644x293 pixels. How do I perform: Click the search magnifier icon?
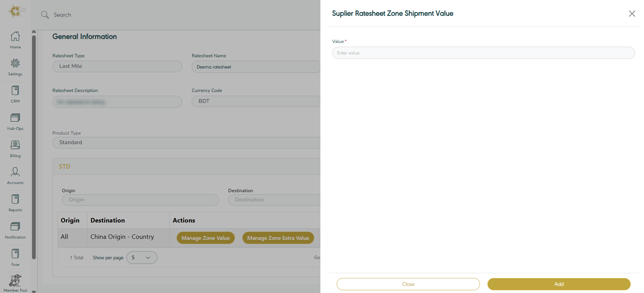pyautogui.click(x=45, y=15)
